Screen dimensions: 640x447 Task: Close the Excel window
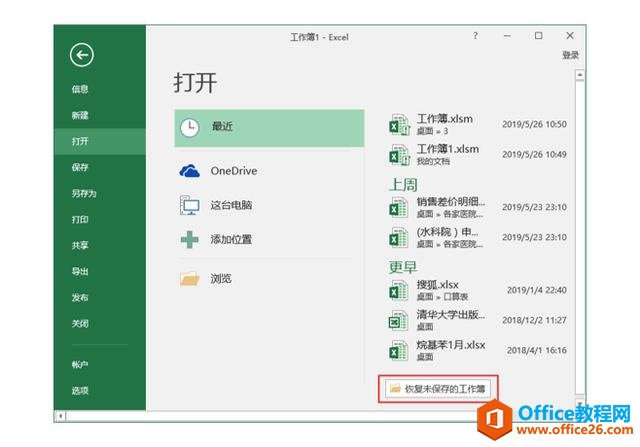(570, 36)
